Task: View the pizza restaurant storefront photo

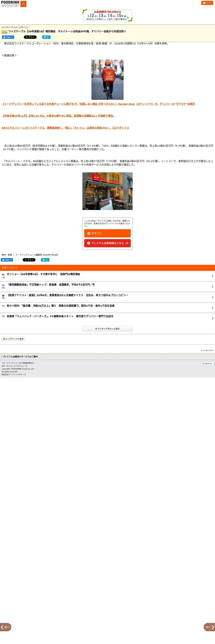Action: pos(107,191)
